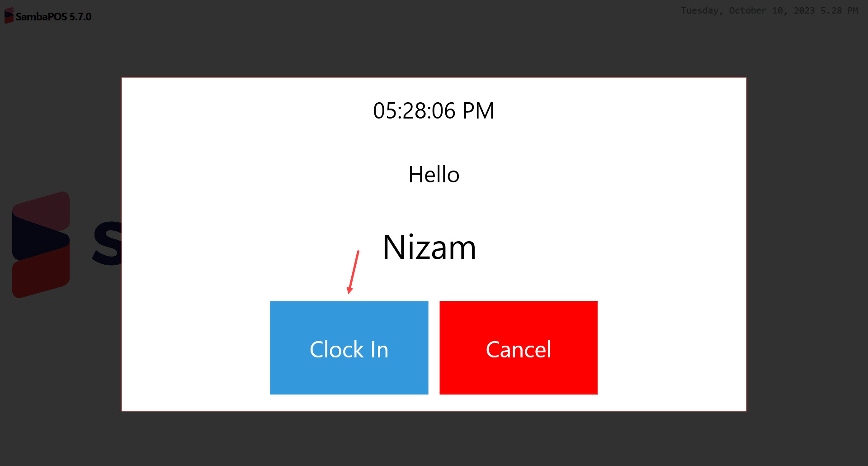
Task: Click the partially hidden S letter behind dialog
Action: [106, 243]
